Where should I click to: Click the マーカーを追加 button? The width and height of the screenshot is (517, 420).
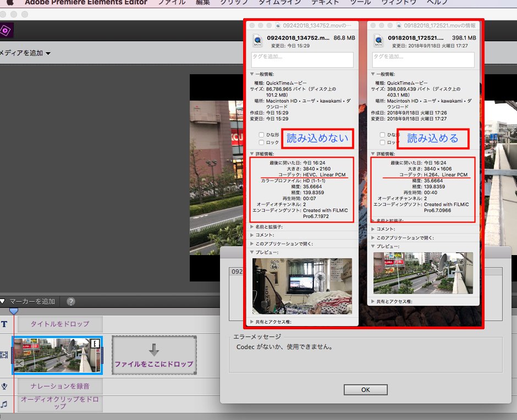pyautogui.click(x=32, y=301)
